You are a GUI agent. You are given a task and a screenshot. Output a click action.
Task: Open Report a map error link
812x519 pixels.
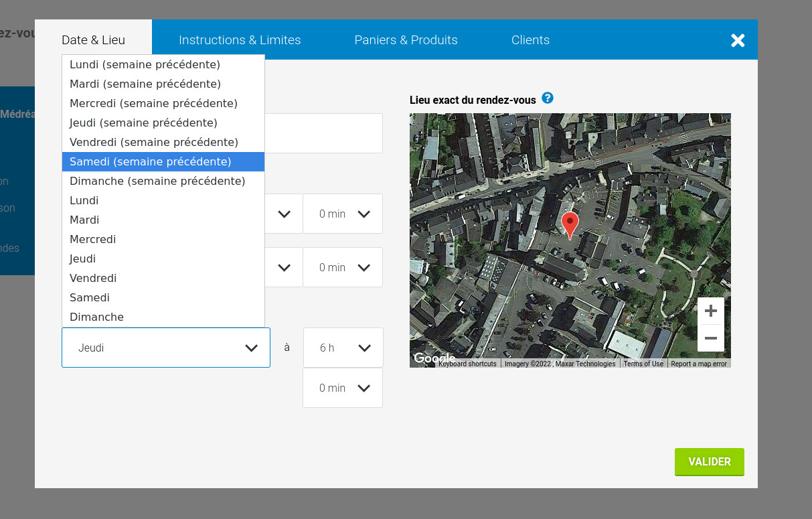698,364
